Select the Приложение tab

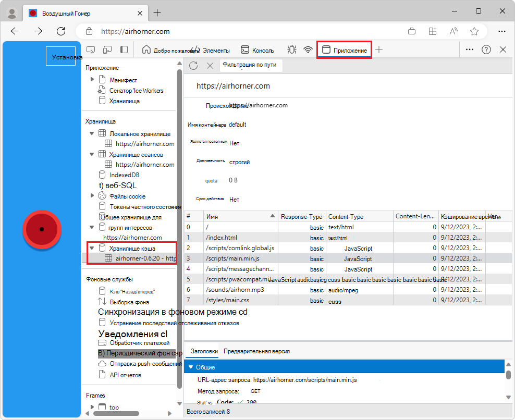tap(344, 50)
